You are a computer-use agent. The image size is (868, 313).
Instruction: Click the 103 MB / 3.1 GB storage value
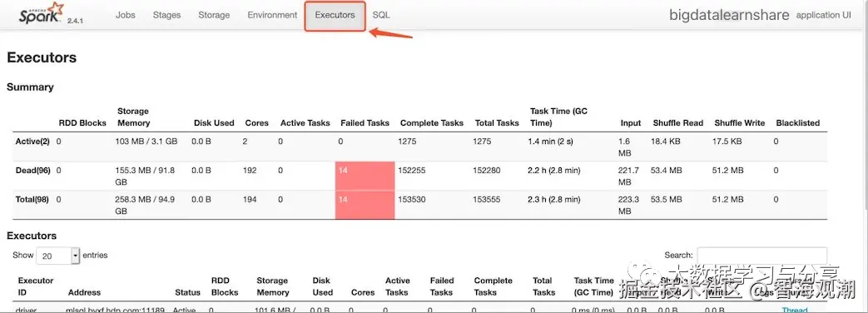pyautogui.click(x=146, y=141)
